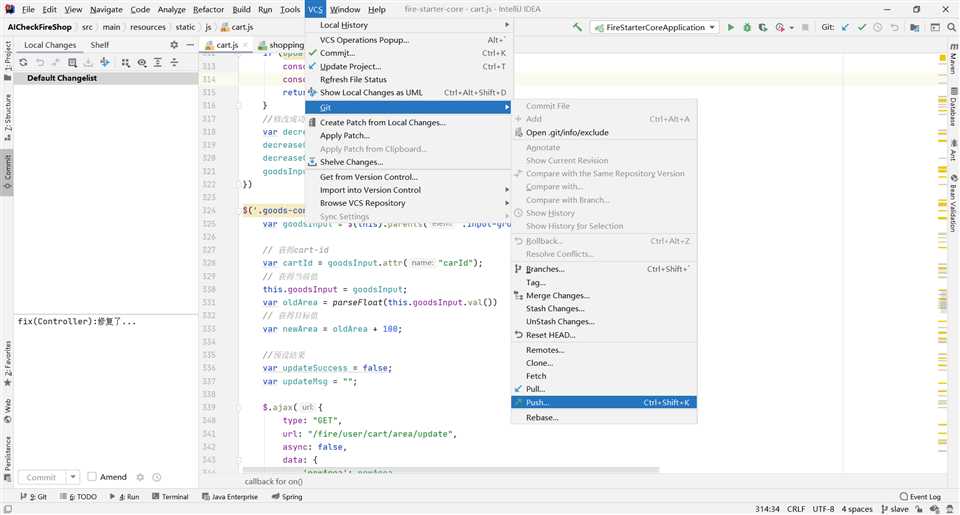
Task: Select Pull... in the Git submenu
Action: (604, 389)
